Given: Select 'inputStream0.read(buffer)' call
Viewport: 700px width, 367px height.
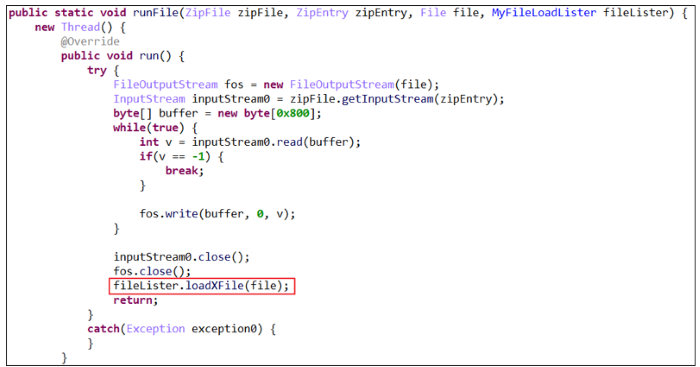Looking at the screenshot, I should 272,142.
